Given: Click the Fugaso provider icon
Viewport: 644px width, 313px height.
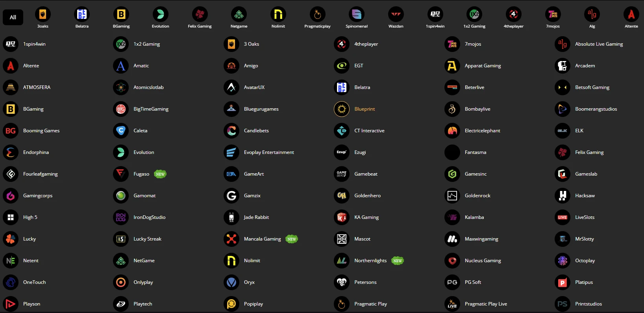Looking at the screenshot, I should (x=121, y=174).
